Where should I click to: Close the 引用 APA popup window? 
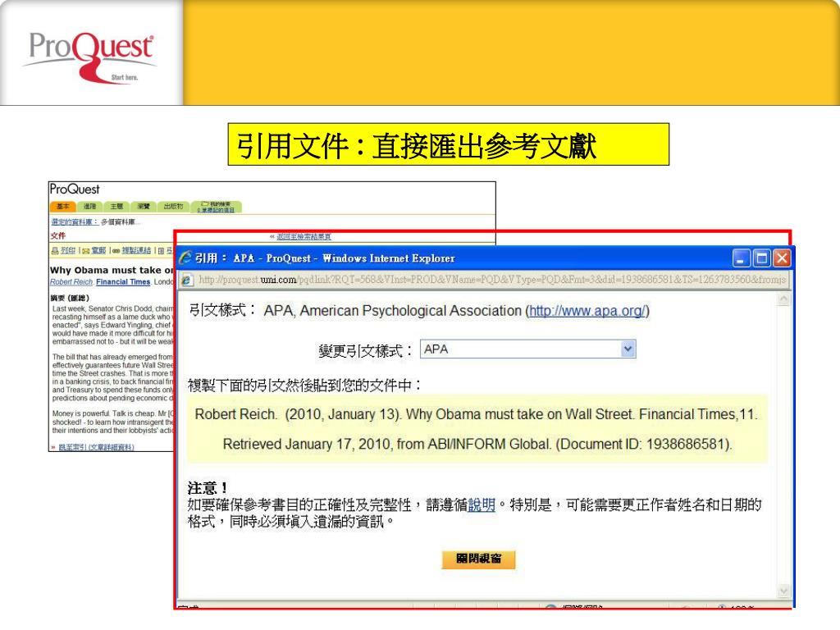[782, 258]
